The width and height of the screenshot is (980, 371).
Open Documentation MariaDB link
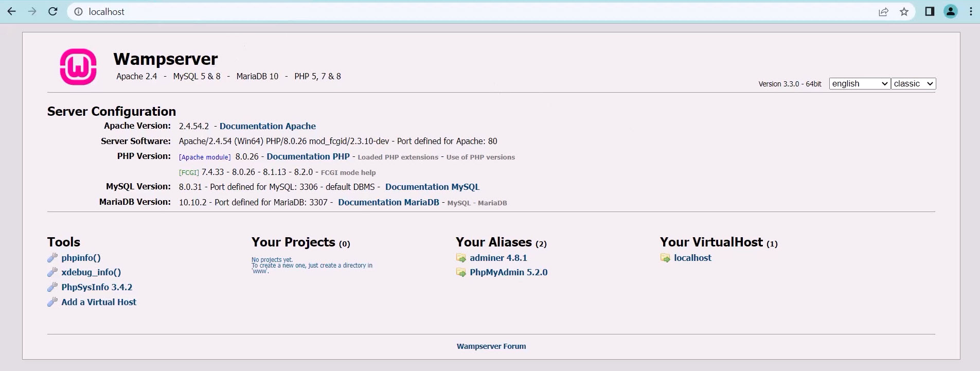coord(388,202)
